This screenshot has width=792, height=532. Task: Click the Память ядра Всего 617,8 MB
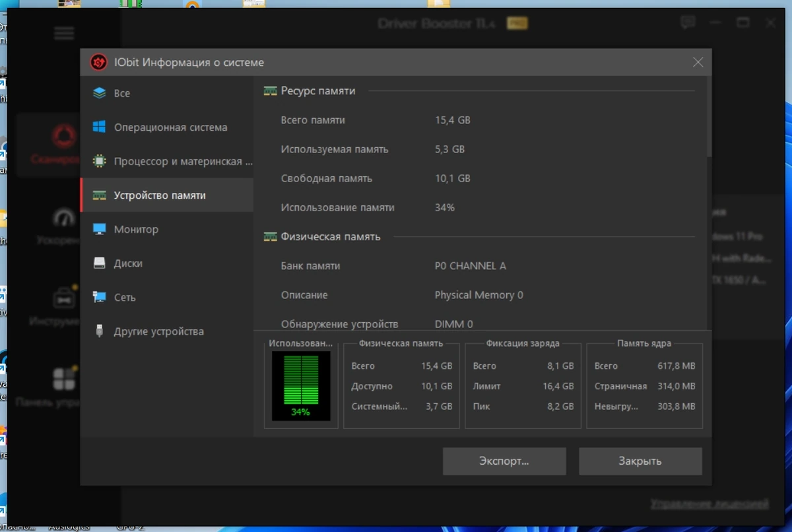click(x=676, y=366)
